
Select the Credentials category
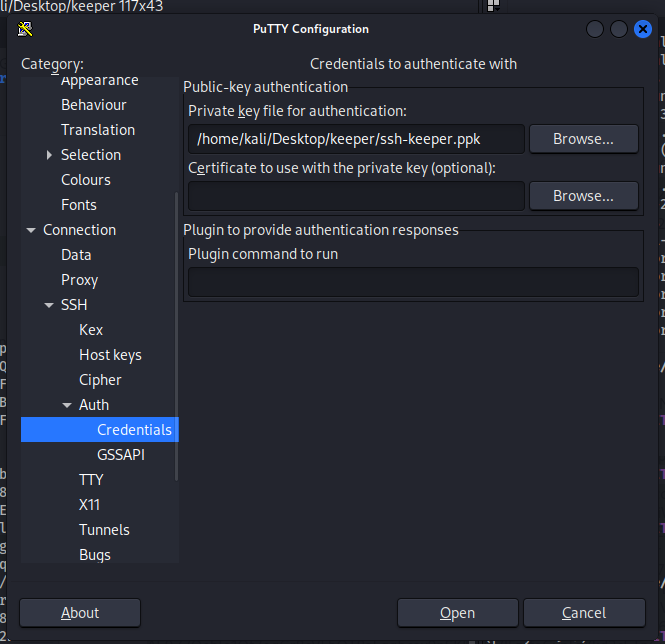[x=100, y=430]
